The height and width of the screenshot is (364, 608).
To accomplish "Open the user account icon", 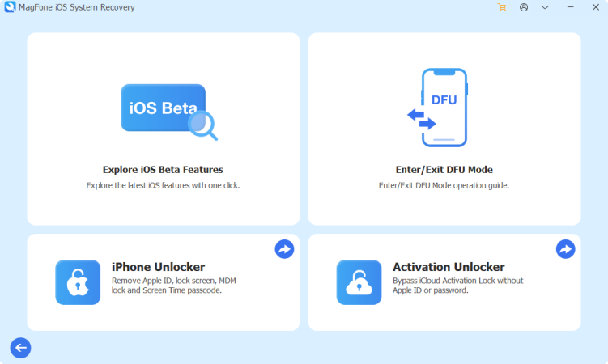I will [524, 7].
